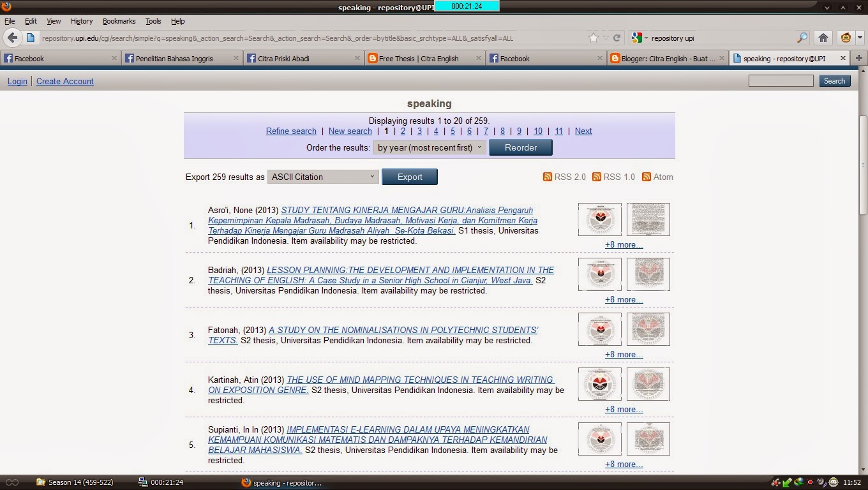The width and height of the screenshot is (868, 490).
Task: Click the monkey add-on icon in the toolbar
Action: 847,38
